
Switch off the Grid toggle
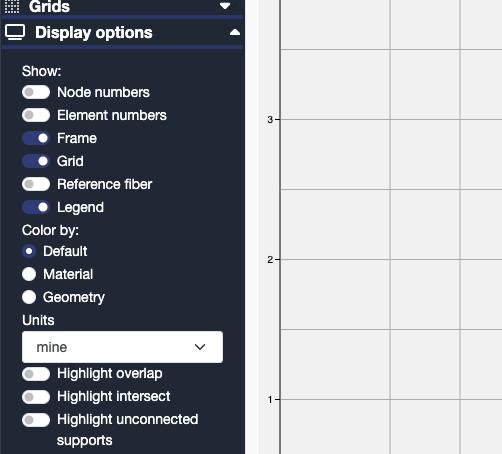tap(36, 161)
